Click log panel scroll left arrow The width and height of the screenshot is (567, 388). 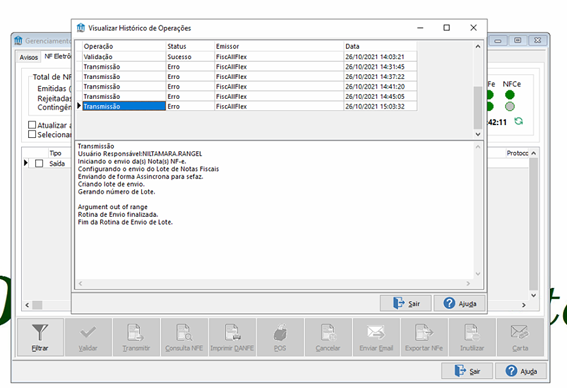(x=80, y=283)
